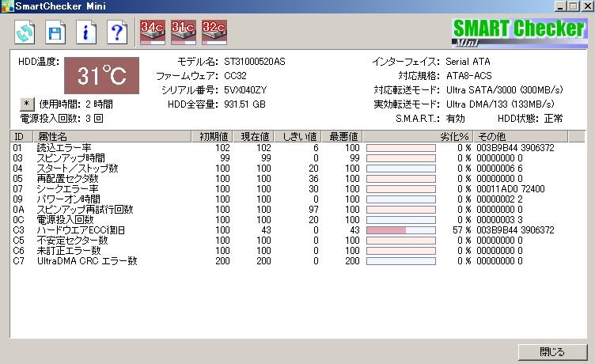This screenshot has height=364, width=595.
Task: Sort by the しきい値 column header
Action: click(x=297, y=136)
